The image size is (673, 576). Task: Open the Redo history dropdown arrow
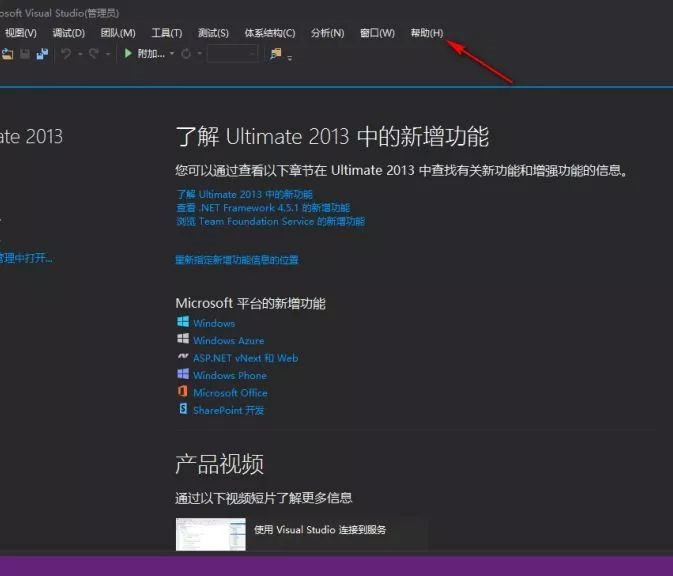108,54
